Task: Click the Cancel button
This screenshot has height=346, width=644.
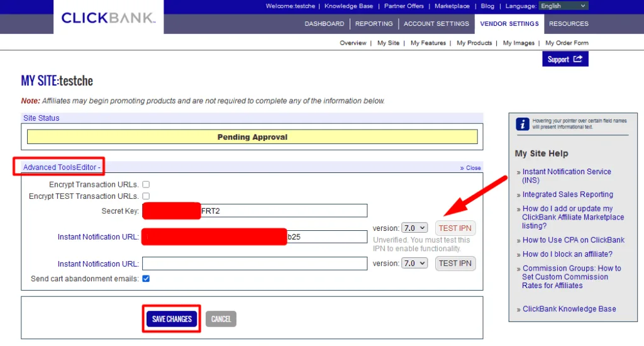Action: (x=221, y=319)
